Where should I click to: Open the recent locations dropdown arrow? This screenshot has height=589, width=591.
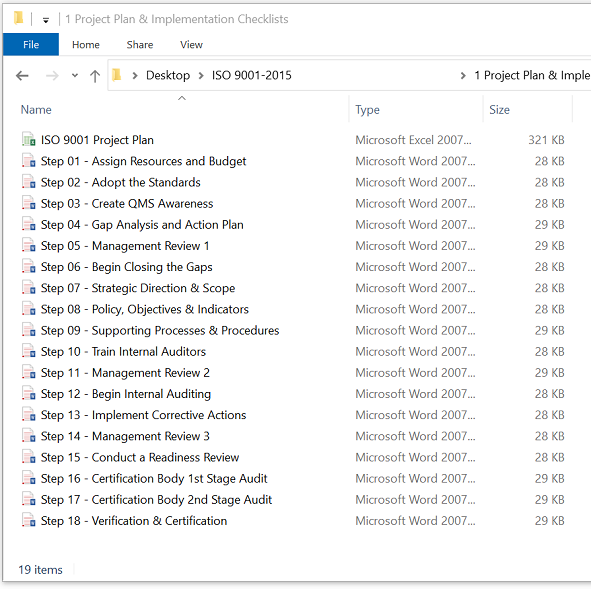point(75,75)
